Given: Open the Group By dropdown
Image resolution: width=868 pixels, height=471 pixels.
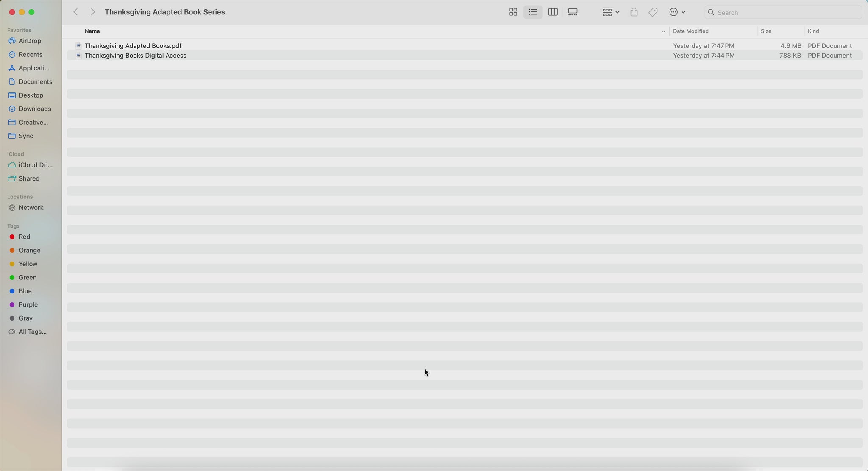Looking at the screenshot, I should [611, 12].
